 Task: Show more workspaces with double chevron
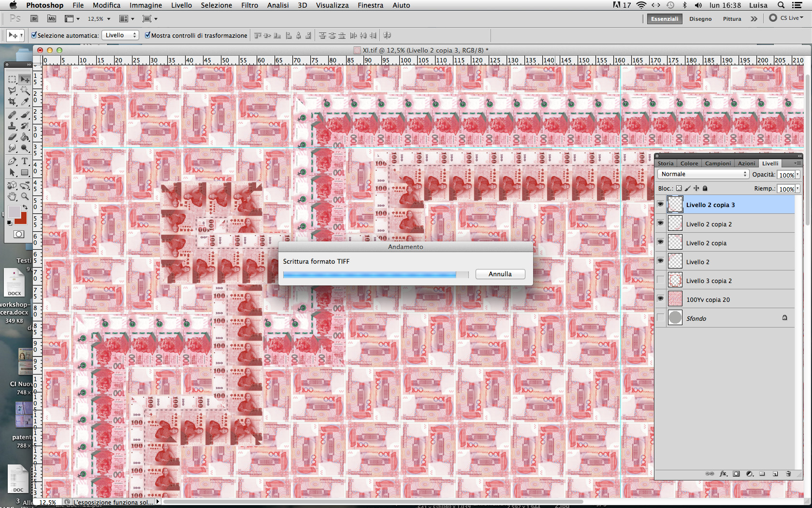click(754, 19)
